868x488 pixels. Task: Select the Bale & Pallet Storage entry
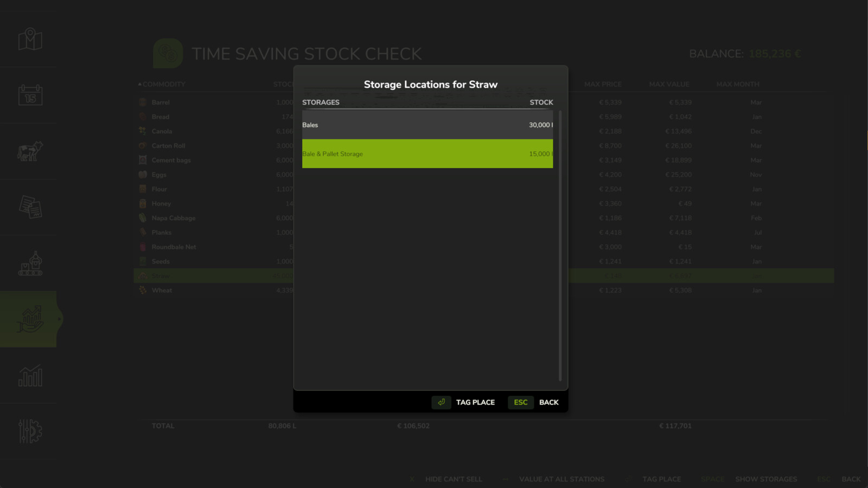tap(427, 154)
